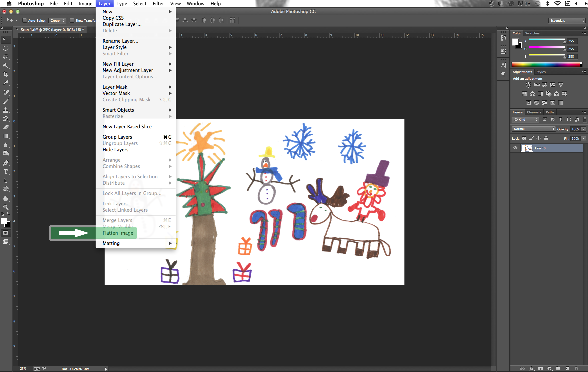Add a Brightness/Contrast adjustment
The height and width of the screenshot is (372, 588).
pyautogui.click(x=528, y=85)
